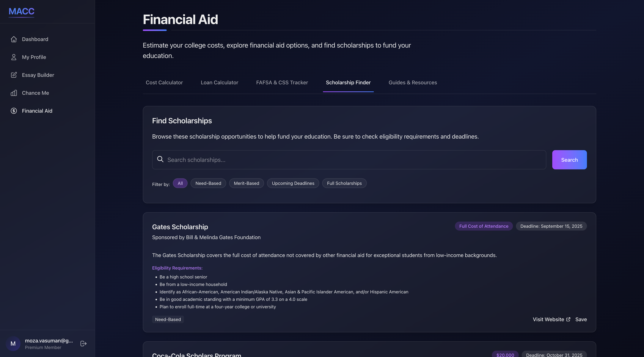This screenshot has width=644, height=357.
Task: Click the Financial Aid dollar icon
Action: tap(14, 111)
